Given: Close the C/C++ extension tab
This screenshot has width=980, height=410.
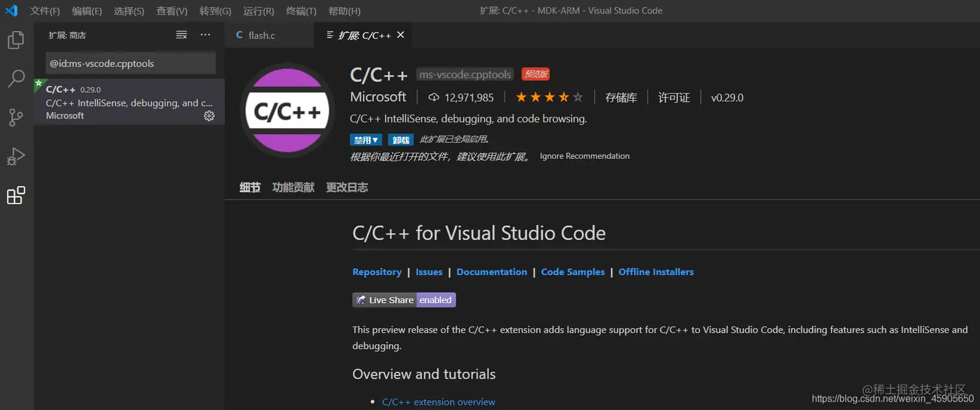Looking at the screenshot, I should coord(401,35).
